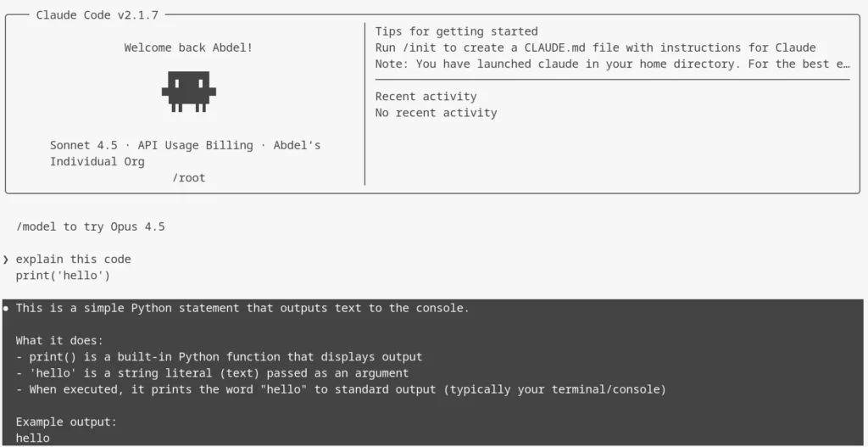Image resolution: width=868 pixels, height=447 pixels.
Task: Click the 'Welcome back Abdel!' greeting
Action: (188, 47)
